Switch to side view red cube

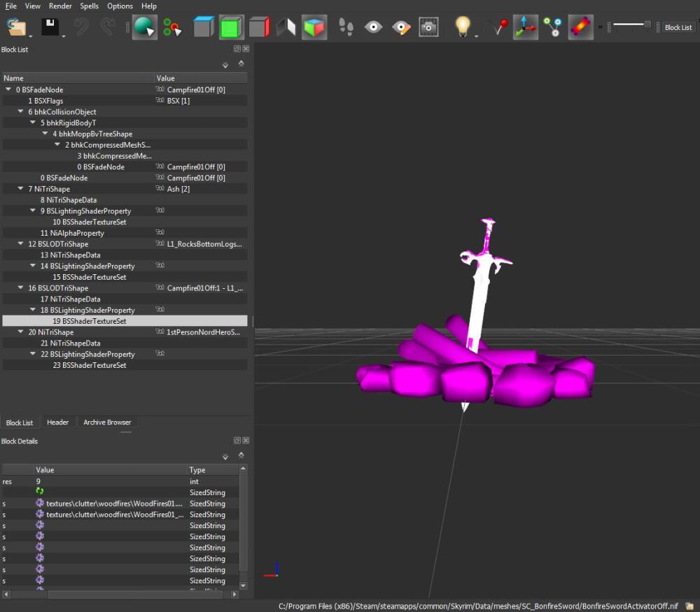tap(259, 27)
